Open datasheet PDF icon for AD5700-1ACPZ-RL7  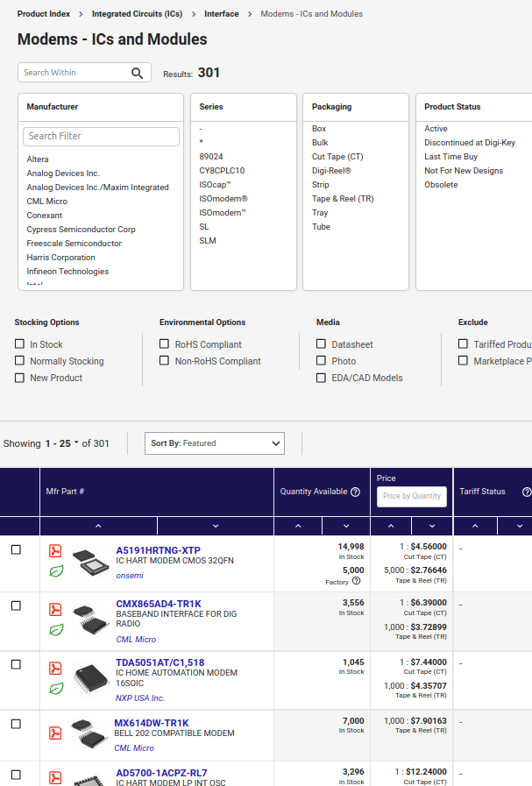[55, 777]
